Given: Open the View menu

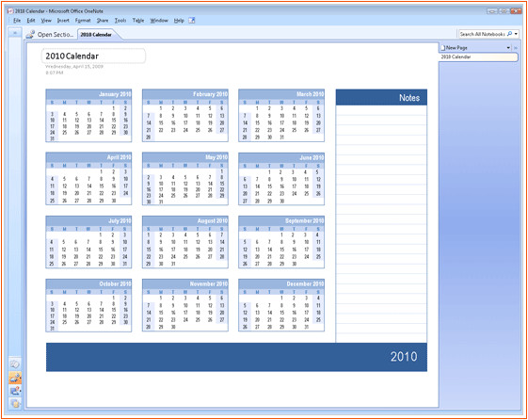Looking at the screenshot, I should (x=46, y=21).
